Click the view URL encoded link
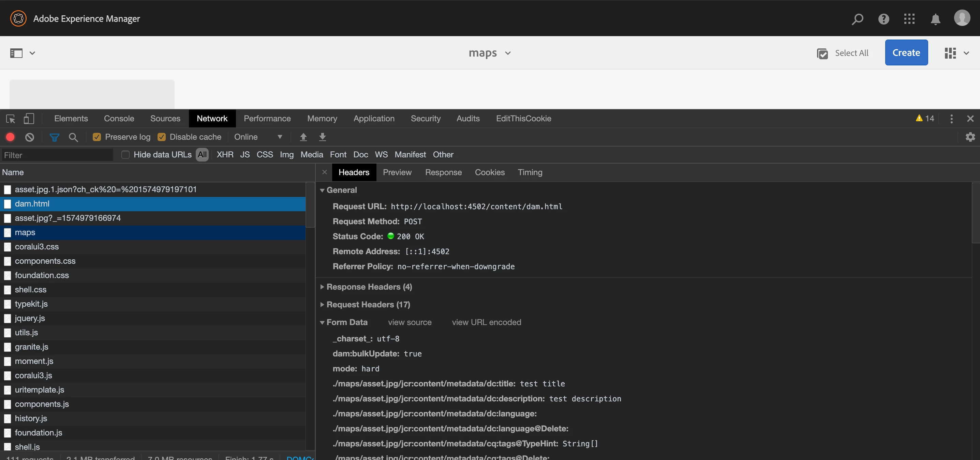 486,322
